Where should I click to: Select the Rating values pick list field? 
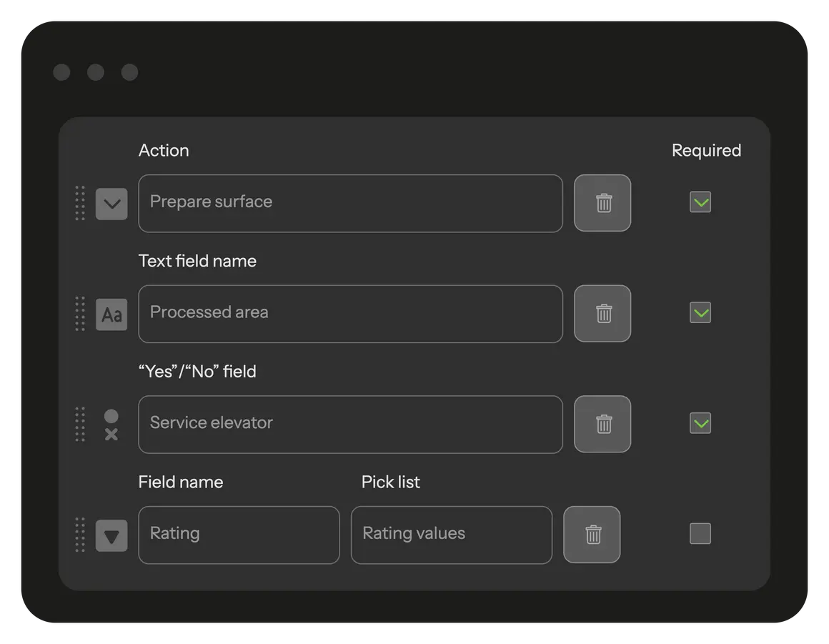click(451, 535)
